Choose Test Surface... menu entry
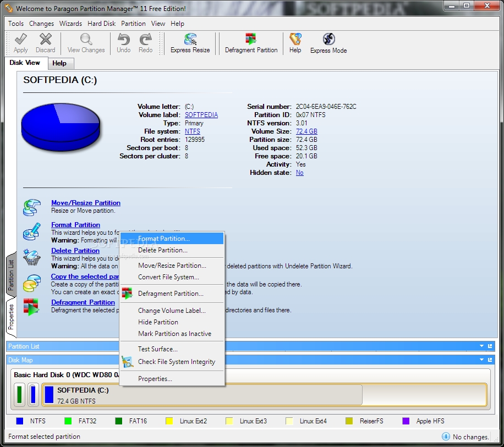Viewport: 504px width, 447px height. pos(172,349)
